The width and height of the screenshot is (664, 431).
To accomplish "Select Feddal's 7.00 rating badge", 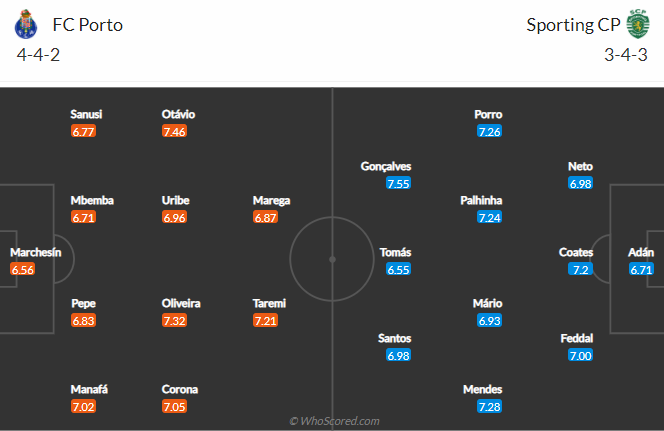I will pos(580,355).
